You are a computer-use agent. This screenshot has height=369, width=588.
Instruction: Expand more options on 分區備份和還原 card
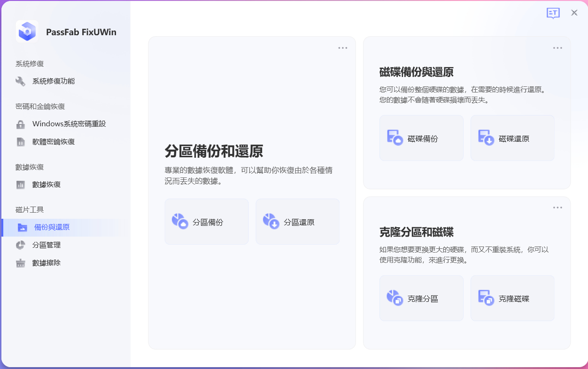(x=342, y=48)
